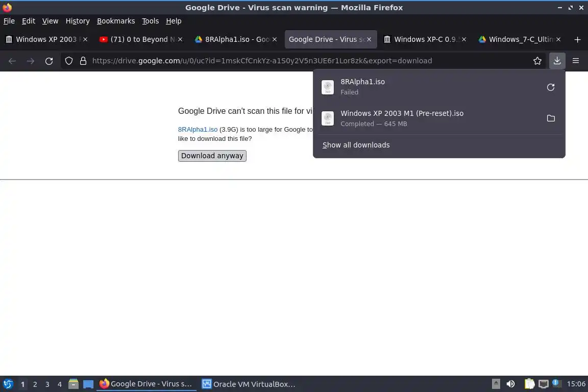Select the Firefox Google Drive taskbar entry
The width and height of the screenshot is (588, 392).
[x=146, y=384]
